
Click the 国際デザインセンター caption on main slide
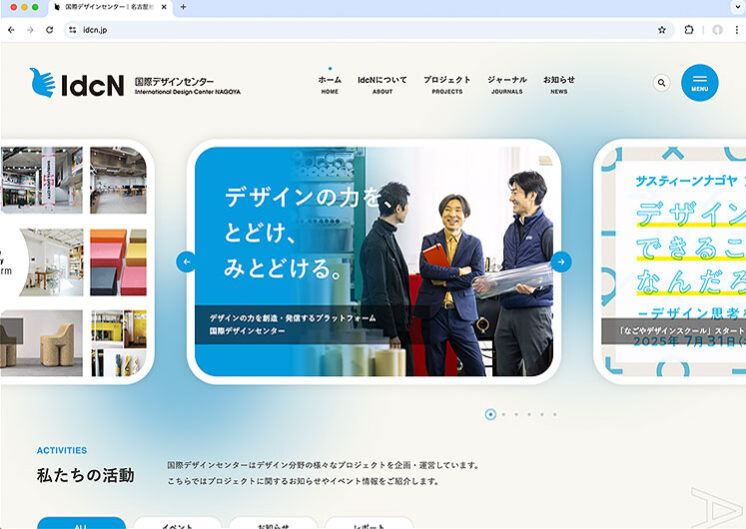point(247,331)
